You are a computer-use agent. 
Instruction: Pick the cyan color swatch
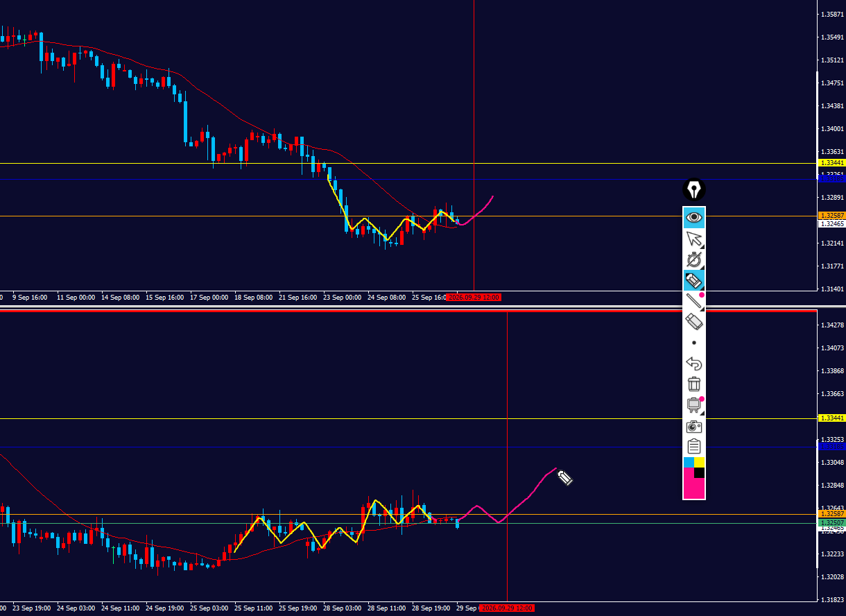tap(689, 462)
